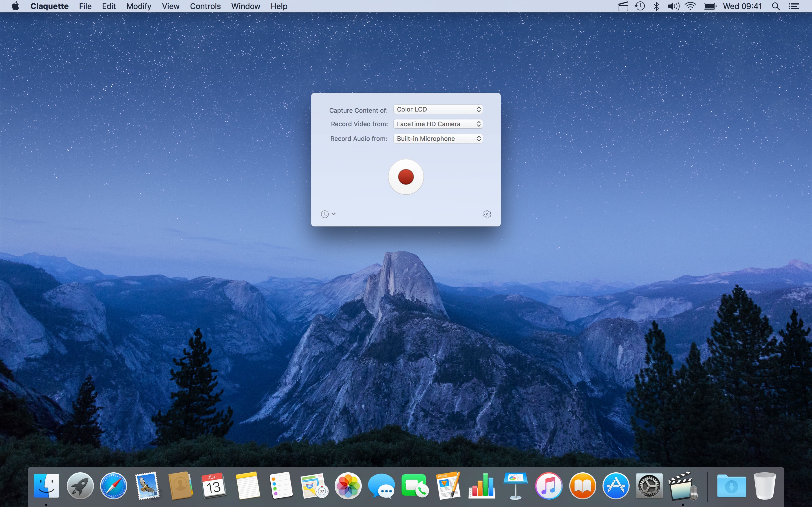Choose a different Built-in Microphone source
This screenshot has width=812, height=507.
tap(438, 139)
